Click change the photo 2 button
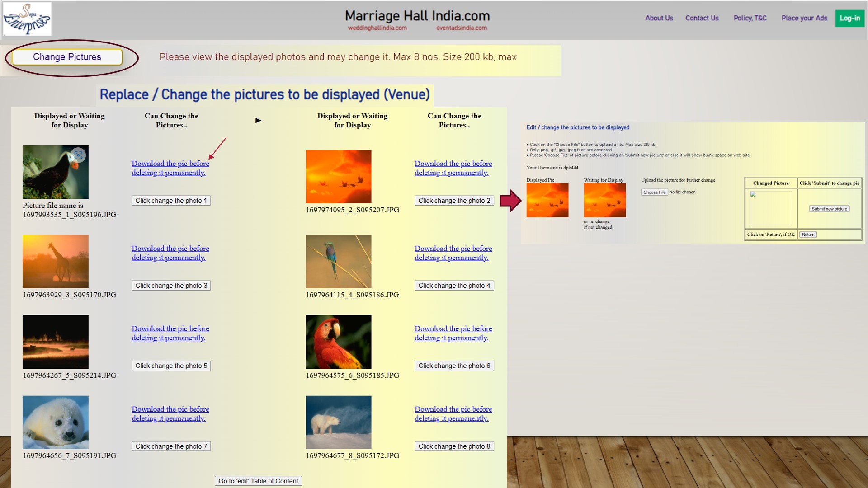The width and height of the screenshot is (868, 488). [x=454, y=201]
